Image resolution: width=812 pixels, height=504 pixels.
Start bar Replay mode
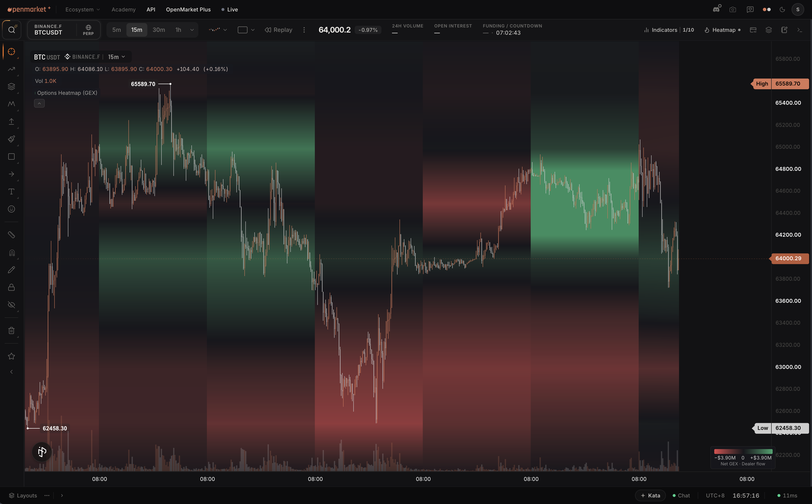click(x=279, y=30)
